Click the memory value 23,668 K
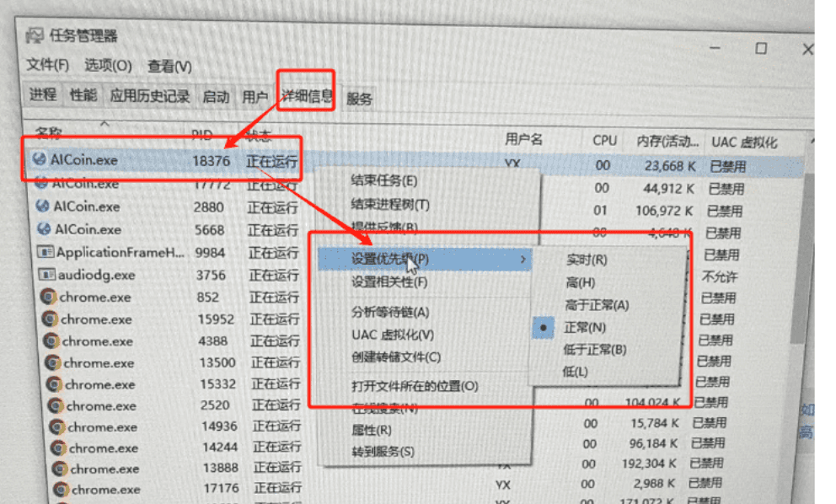 click(x=670, y=166)
